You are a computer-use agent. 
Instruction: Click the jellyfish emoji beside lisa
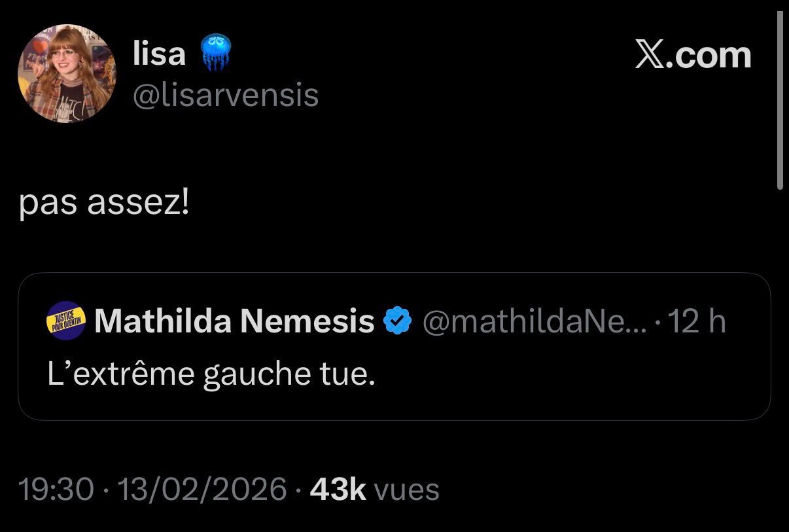213,53
